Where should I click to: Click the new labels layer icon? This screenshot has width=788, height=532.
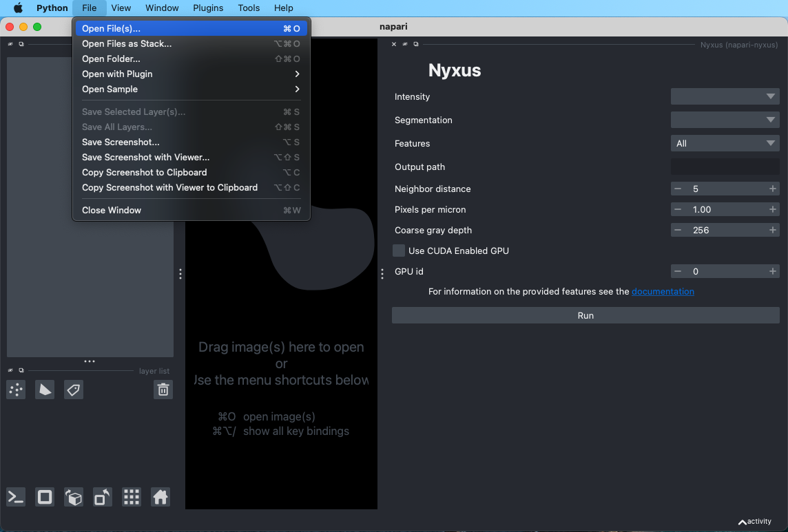74,390
